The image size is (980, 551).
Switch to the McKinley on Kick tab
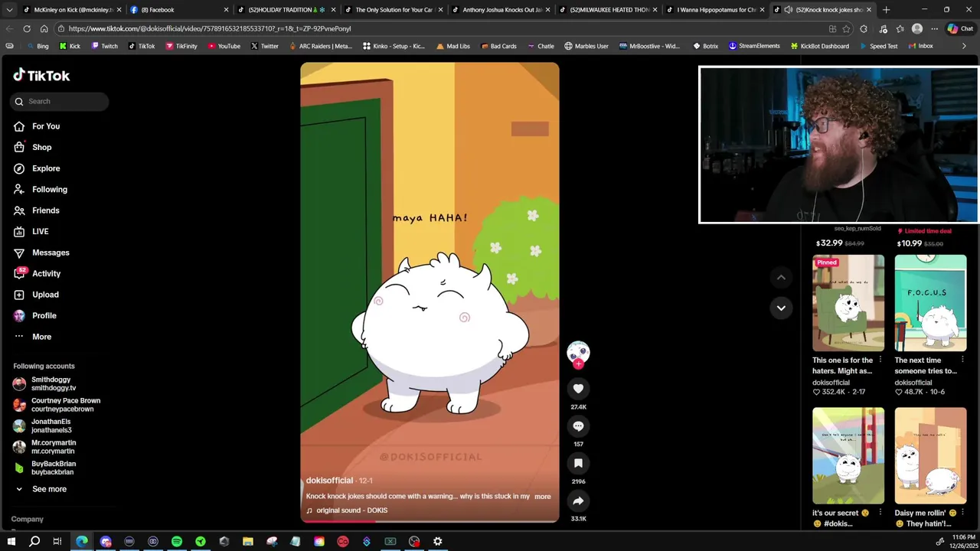click(73, 10)
